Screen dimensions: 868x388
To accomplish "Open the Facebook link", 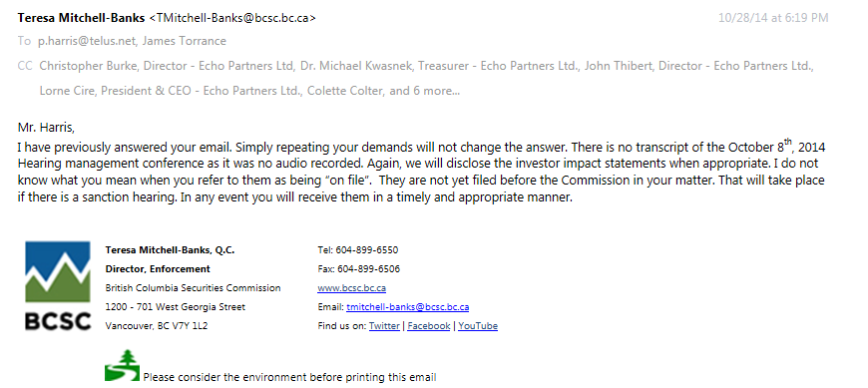I will tap(428, 326).
